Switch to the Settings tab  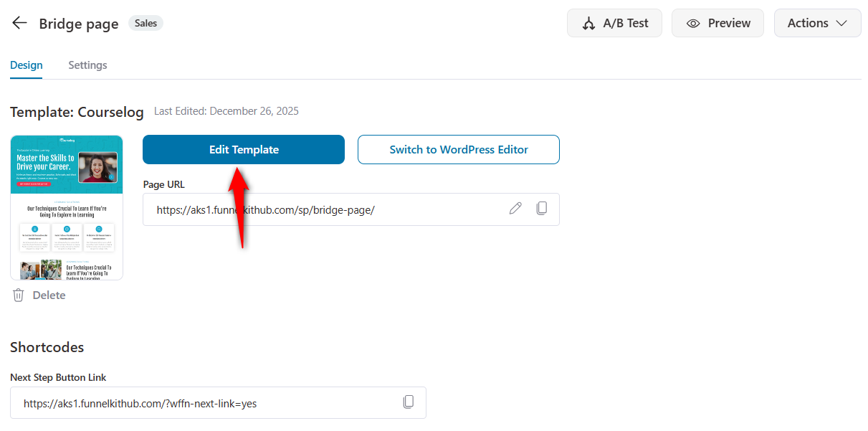pos(87,65)
